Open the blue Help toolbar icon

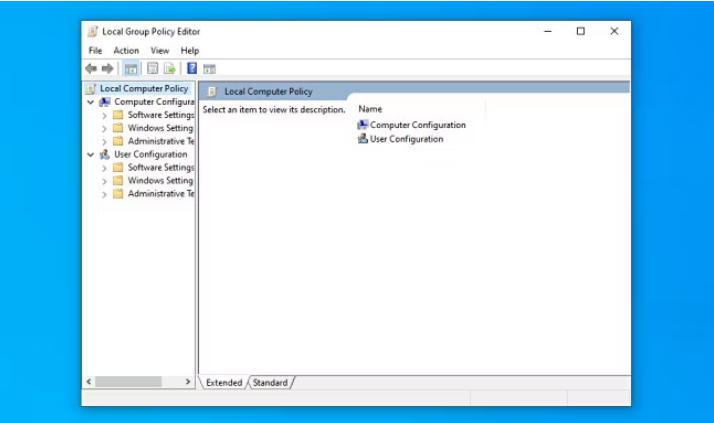coord(192,68)
